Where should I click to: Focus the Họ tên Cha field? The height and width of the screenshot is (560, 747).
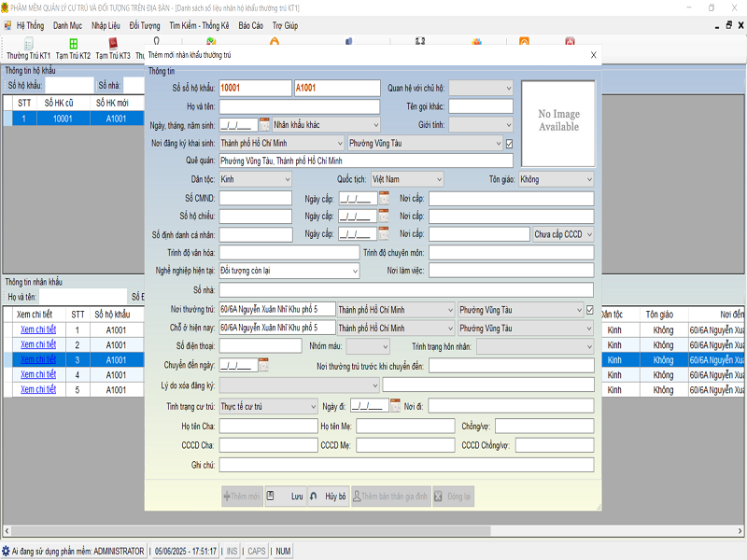268,427
